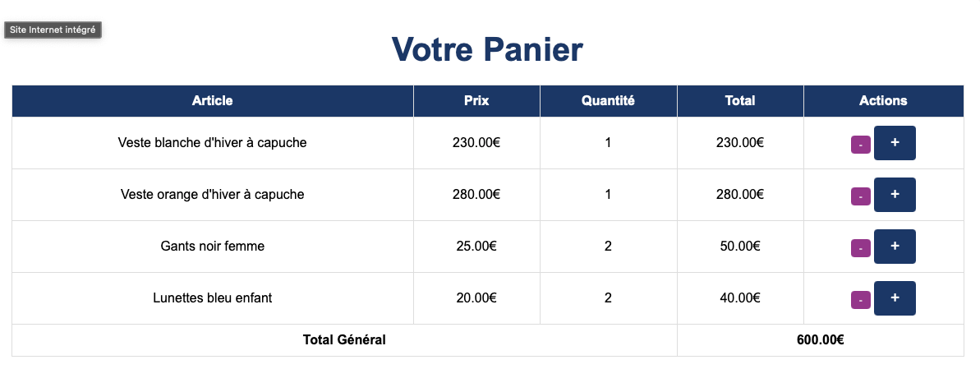
Task: Select the Veste blanche d'hiver à capuche name
Action: click(212, 143)
